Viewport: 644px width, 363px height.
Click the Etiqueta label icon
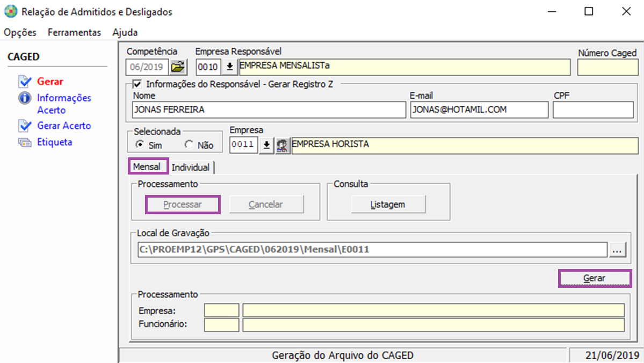click(25, 142)
